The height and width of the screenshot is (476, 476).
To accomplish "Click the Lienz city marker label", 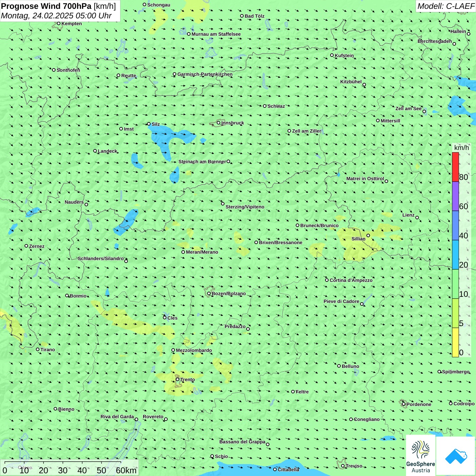I will coord(408,215).
